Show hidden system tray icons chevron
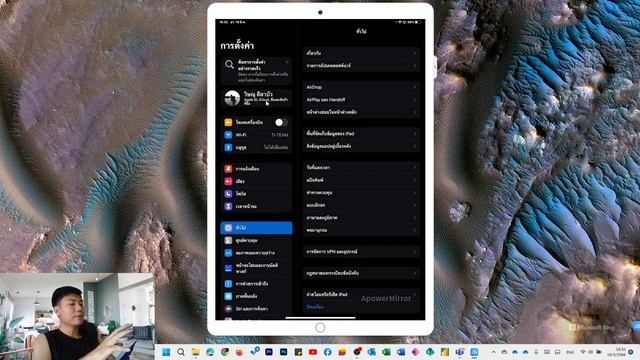 pyautogui.click(x=493, y=352)
